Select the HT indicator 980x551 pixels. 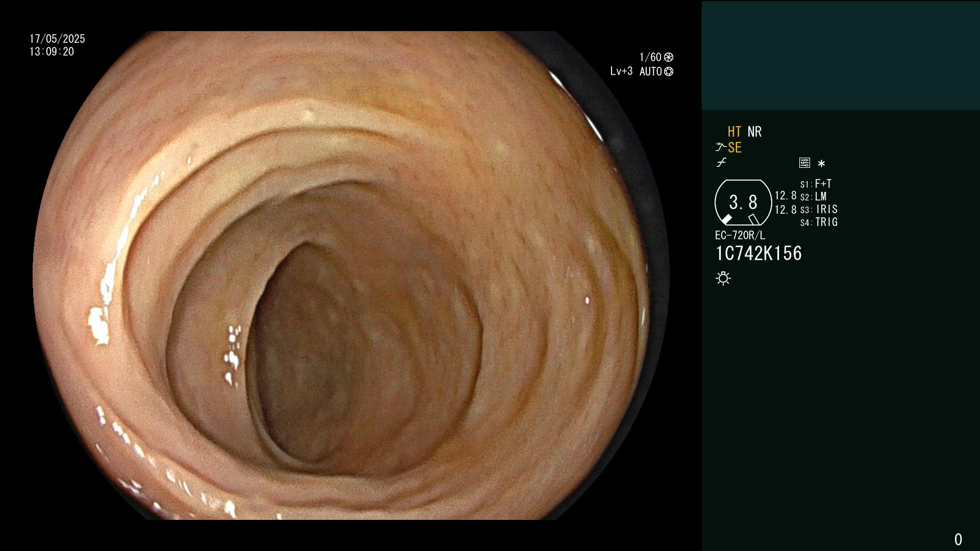(734, 132)
